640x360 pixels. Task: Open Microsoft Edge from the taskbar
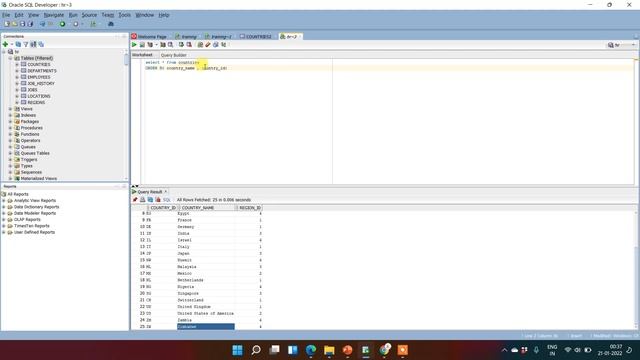(x=311, y=350)
